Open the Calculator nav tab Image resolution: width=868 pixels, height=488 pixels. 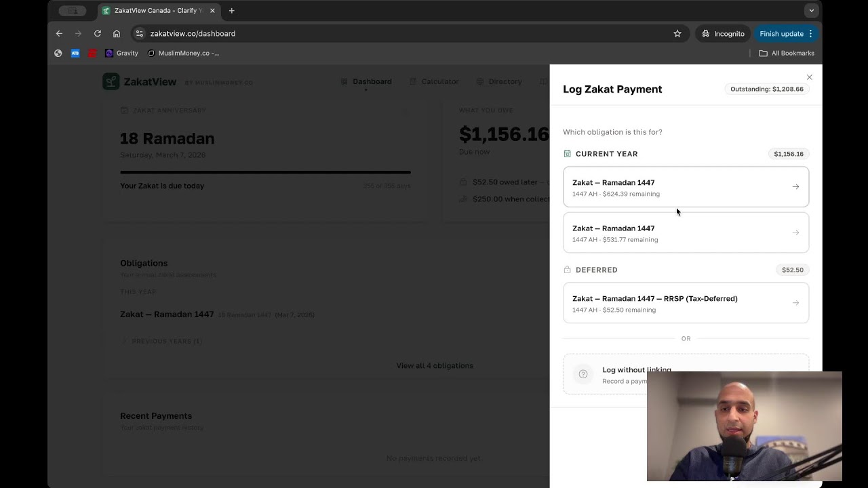pyautogui.click(x=434, y=81)
